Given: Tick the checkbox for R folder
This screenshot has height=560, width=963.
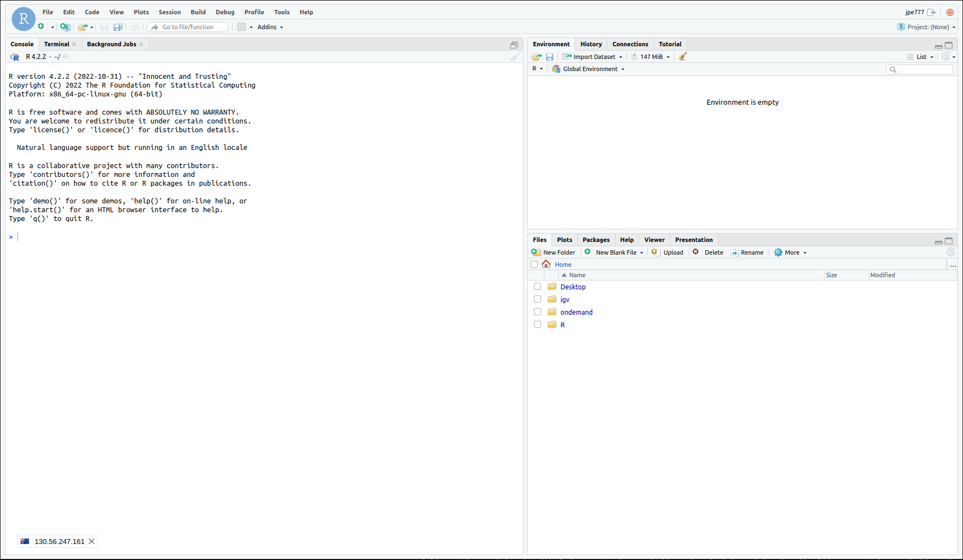Looking at the screenshot, I should 537,325.
